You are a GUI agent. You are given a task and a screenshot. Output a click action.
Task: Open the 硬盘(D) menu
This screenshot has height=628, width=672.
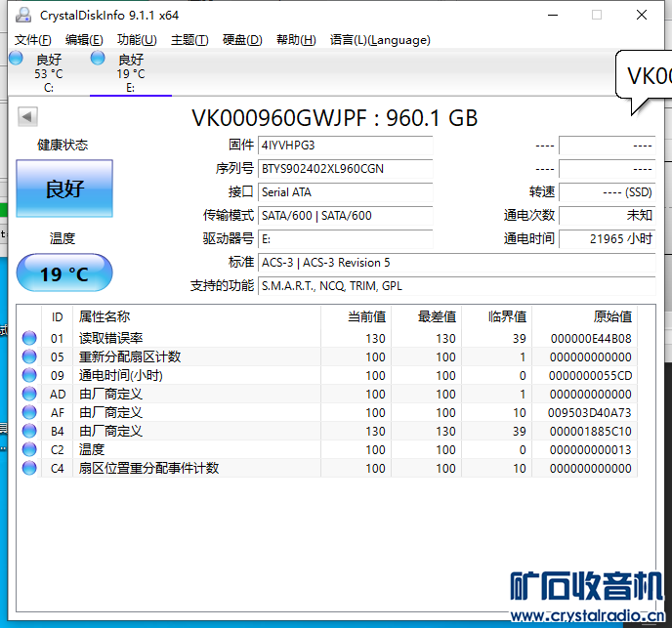coord(242,40)
